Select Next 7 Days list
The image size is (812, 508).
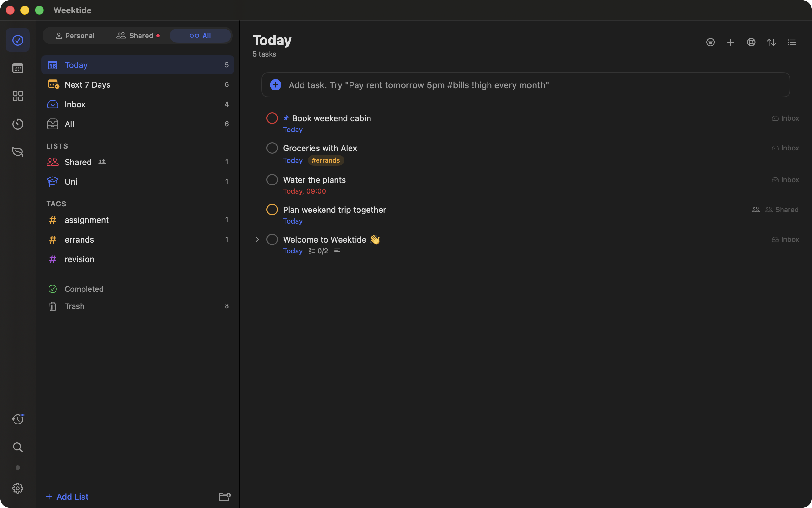coord(138,84)
